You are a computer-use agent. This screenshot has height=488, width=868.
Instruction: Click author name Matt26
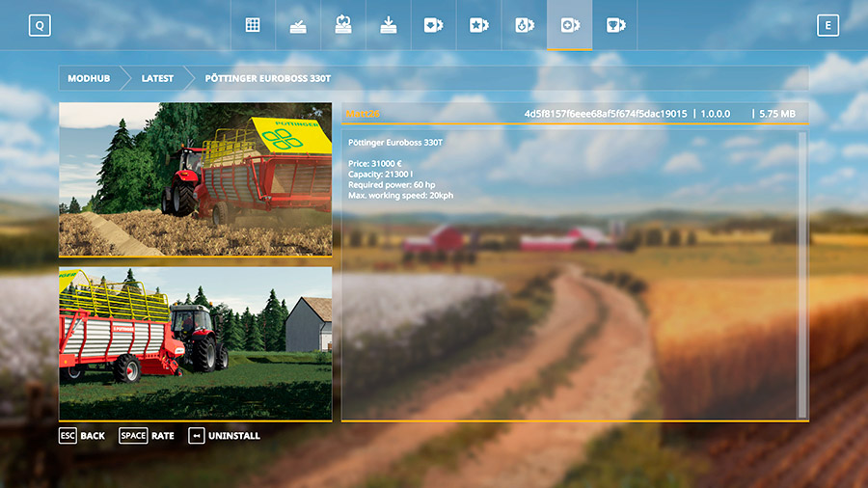point(363,114)
